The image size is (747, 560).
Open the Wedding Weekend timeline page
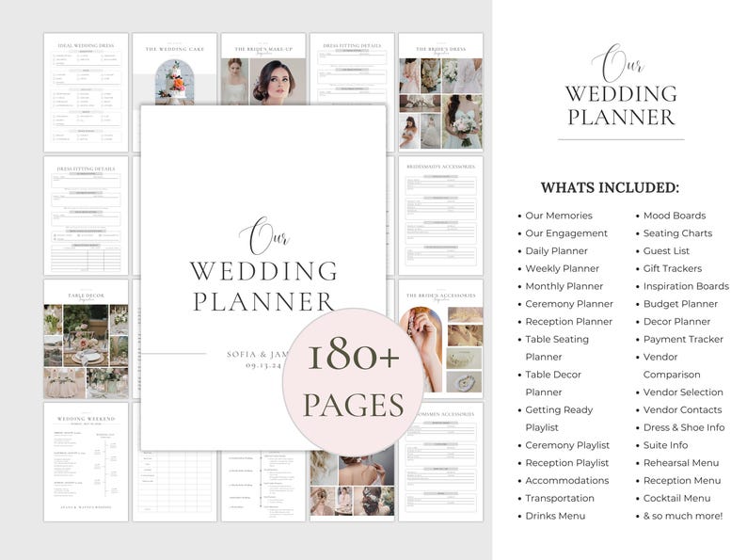86,462
